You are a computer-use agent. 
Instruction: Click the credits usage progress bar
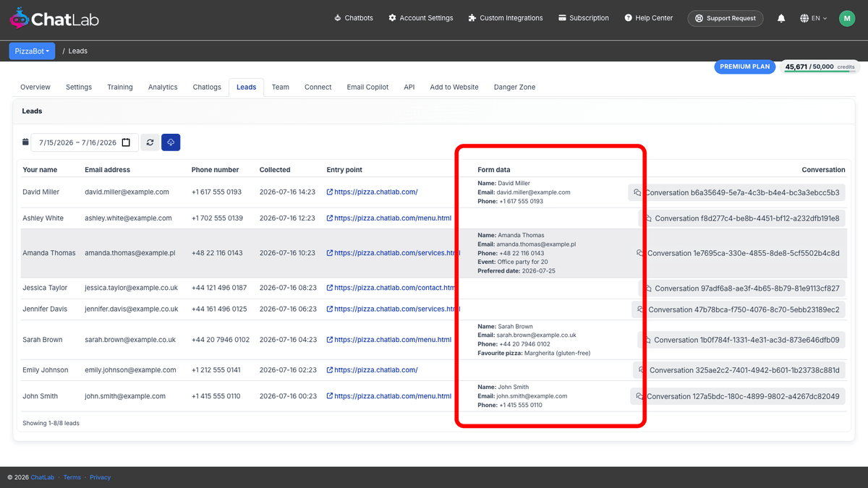tap(820, 72)
